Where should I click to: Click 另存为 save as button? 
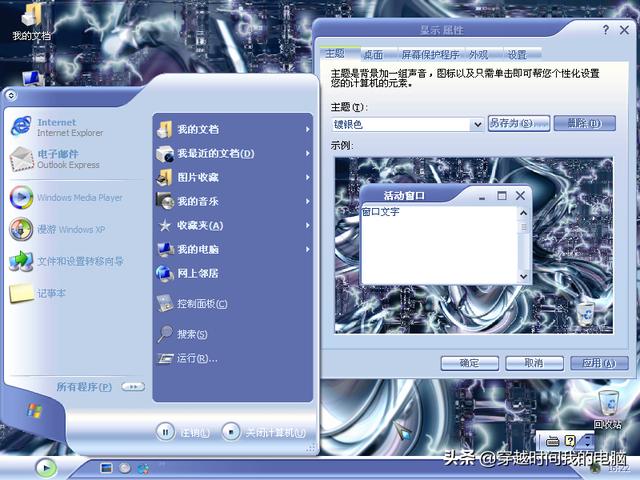519,123
